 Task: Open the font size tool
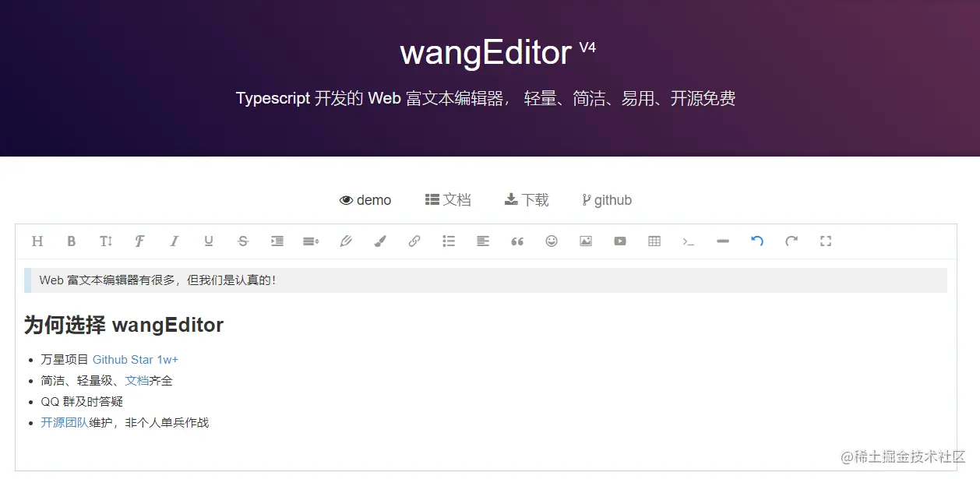[106, 241]
